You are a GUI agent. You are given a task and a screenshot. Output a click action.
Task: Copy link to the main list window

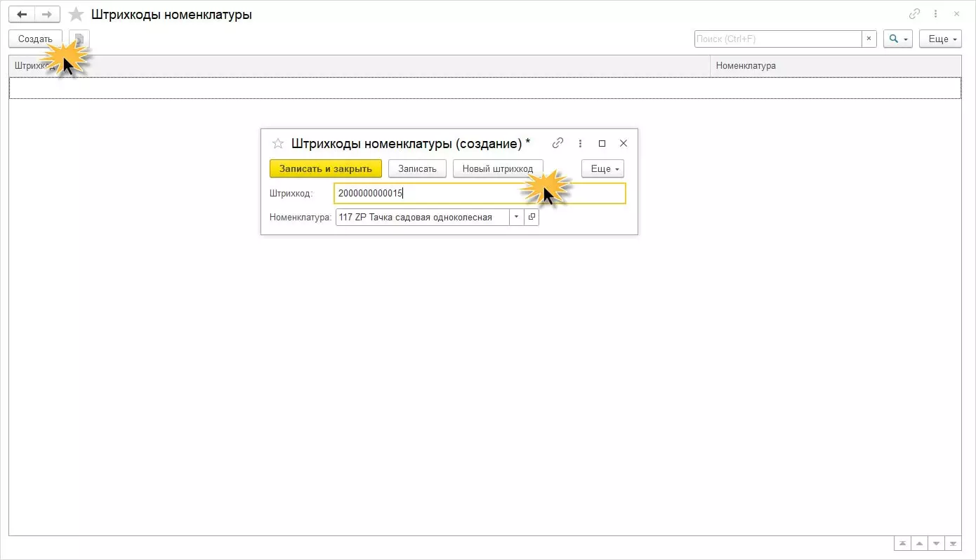(x=914, y=13)
